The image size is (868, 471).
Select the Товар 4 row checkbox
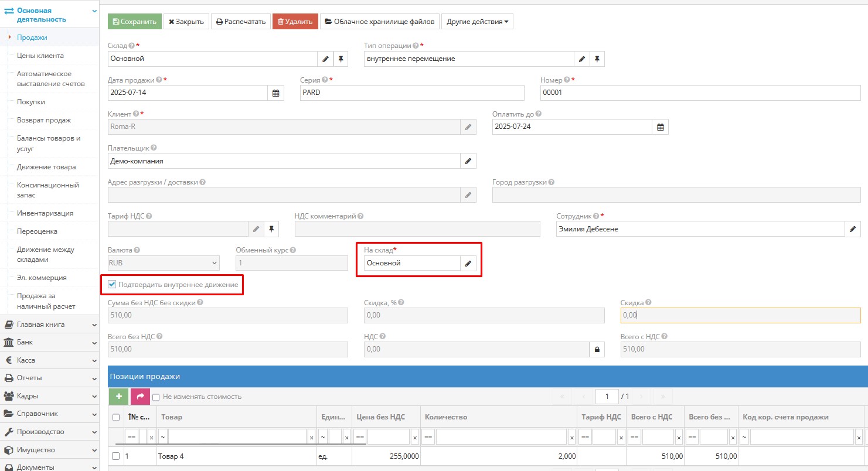click(116, 456)
